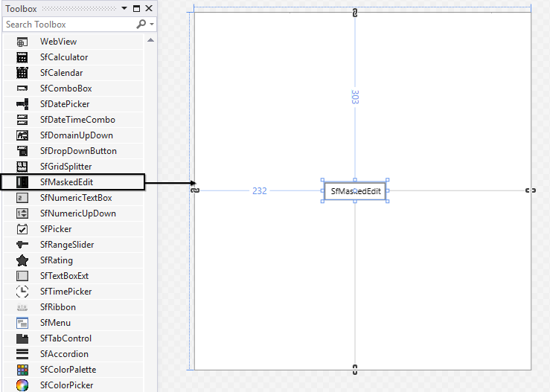
Task: Select the SfColorPalette label
Action: (68, 370)
